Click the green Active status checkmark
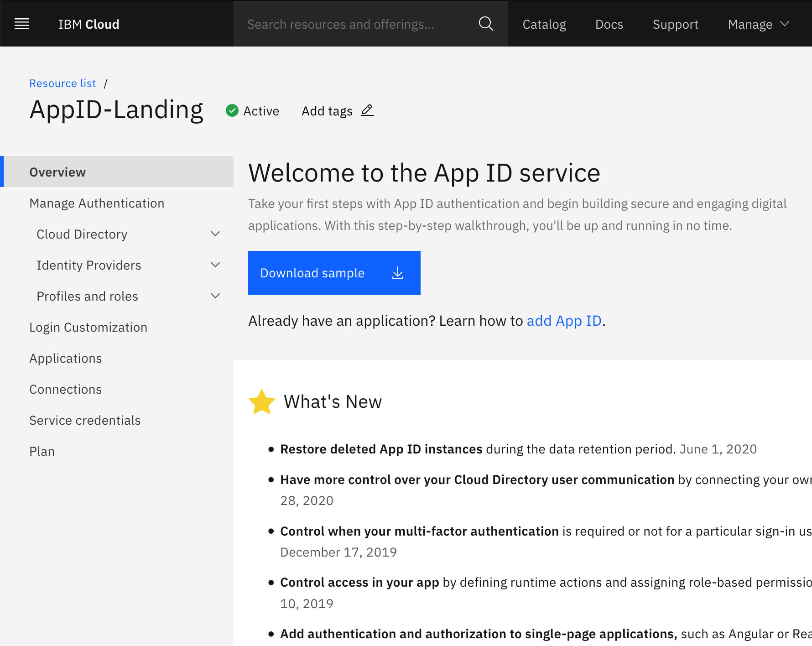Screen dimensions: 812x646 pyautogui.click(x=232, y=110)
